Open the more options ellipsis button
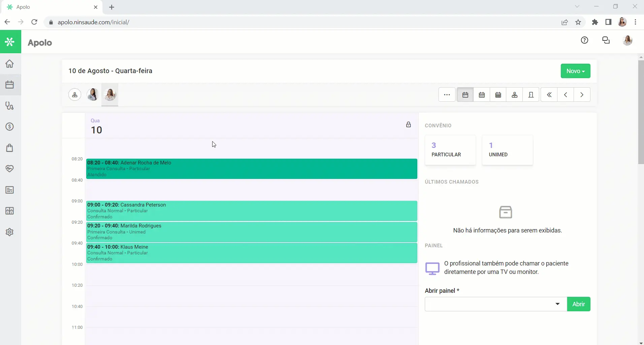This screenshot has width=644, height=345. pyautogui.click(x=447, y=95)
